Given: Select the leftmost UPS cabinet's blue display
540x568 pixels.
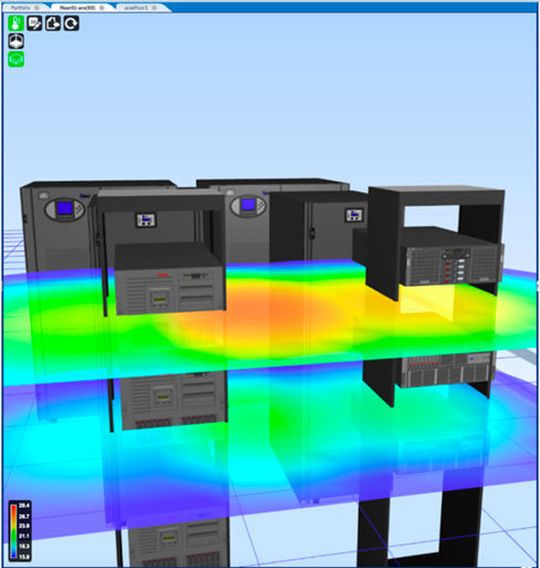Looking at the screenshot, I should 65,208.
